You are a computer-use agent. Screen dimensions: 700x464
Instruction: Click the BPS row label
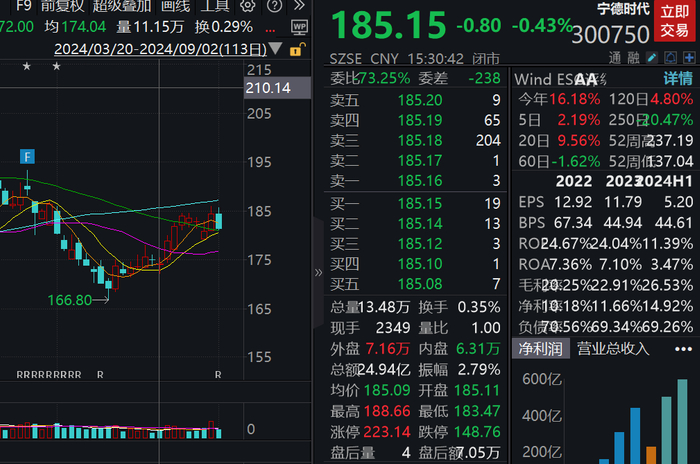(x=532, y=222)
